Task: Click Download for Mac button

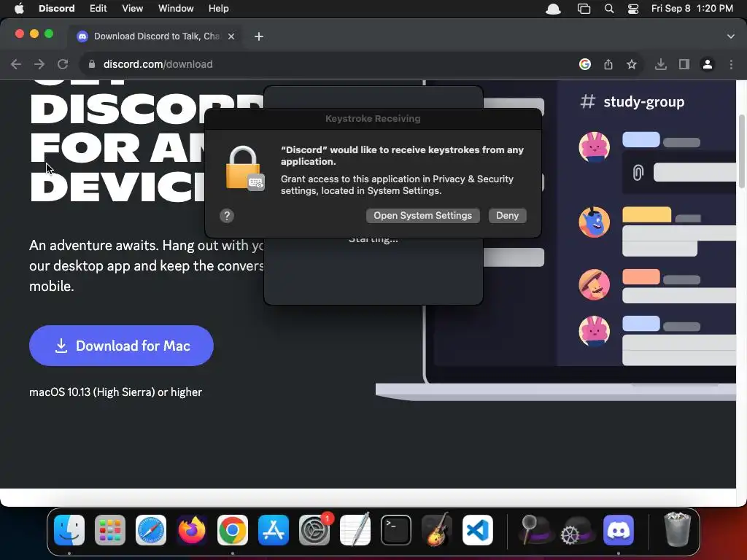Action: pyautogui.click(x=122, y=346)
